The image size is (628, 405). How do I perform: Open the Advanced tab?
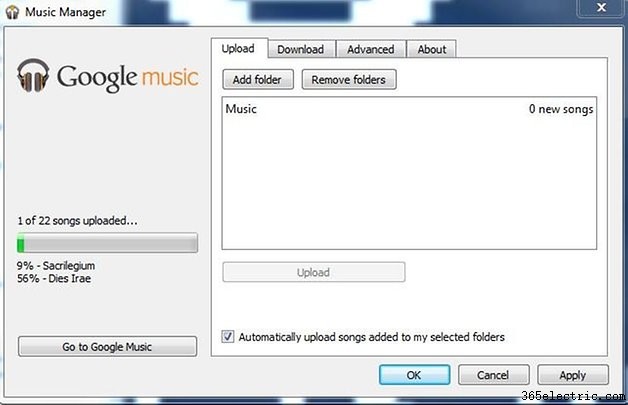point(371,49)
